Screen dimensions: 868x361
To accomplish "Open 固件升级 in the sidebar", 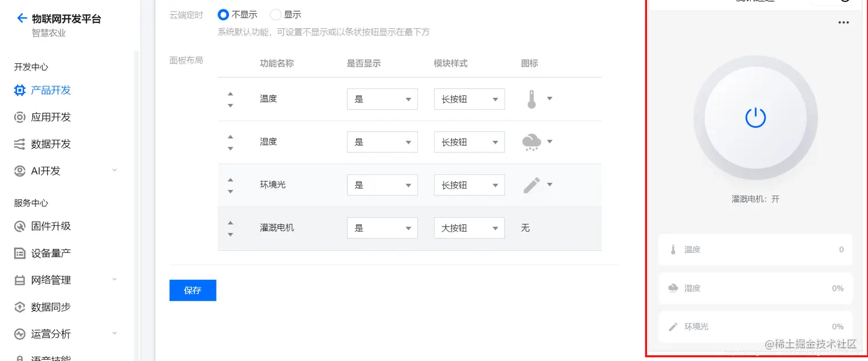I will (x=51, y=226).
